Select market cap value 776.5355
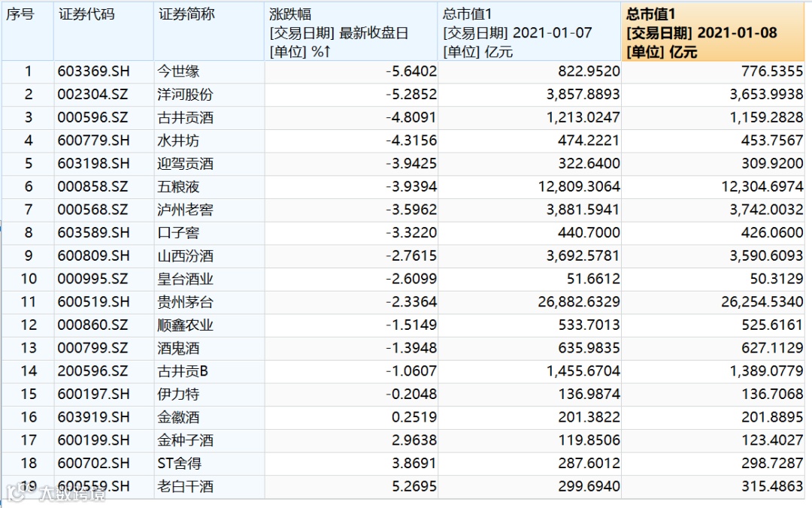Screen dimensions: 812x508 pos(772,71)
